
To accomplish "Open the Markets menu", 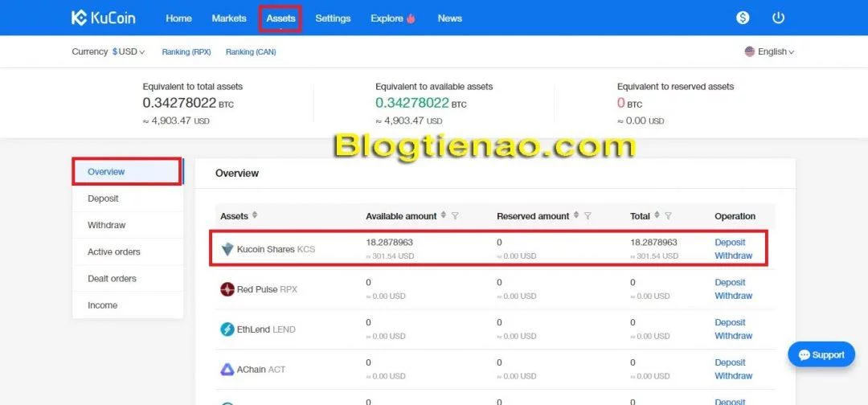I will click(x=228, y=18).
